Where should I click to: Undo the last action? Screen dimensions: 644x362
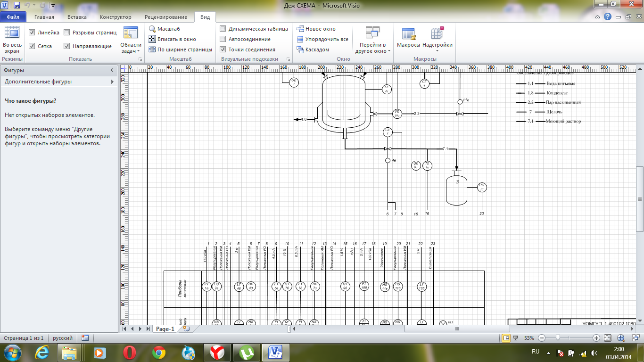pyautogui.click(x=28, y=6)
